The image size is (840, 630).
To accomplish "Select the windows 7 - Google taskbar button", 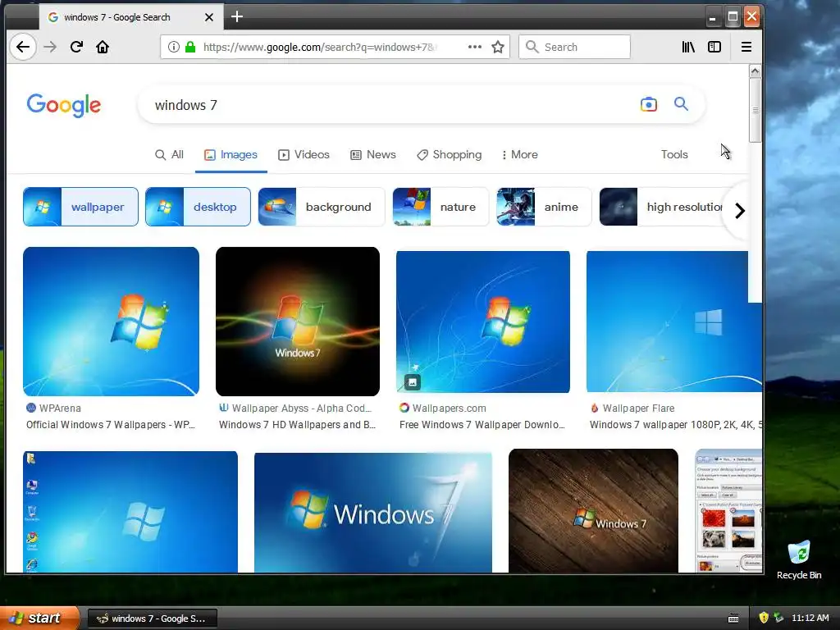I will click(x=152, y=619).
